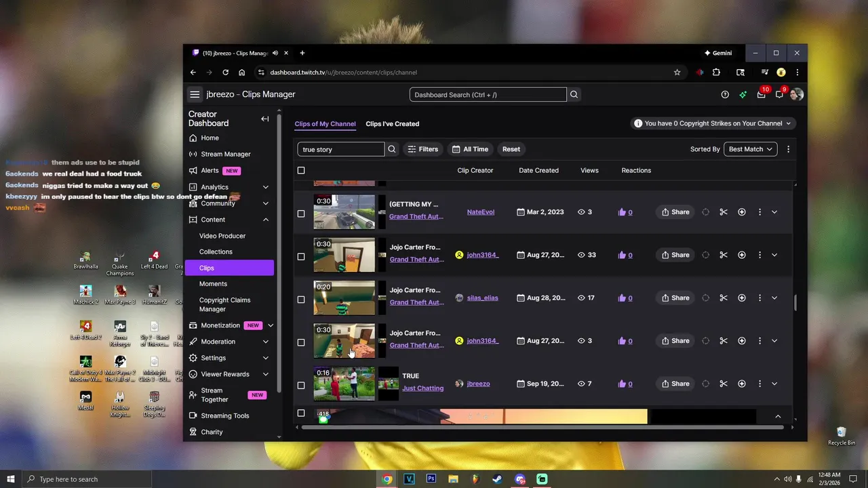Screen dimensions: 868x488
Task: Check the jbreezo TRUE clip checkbox
Action: tap(301, 385)
